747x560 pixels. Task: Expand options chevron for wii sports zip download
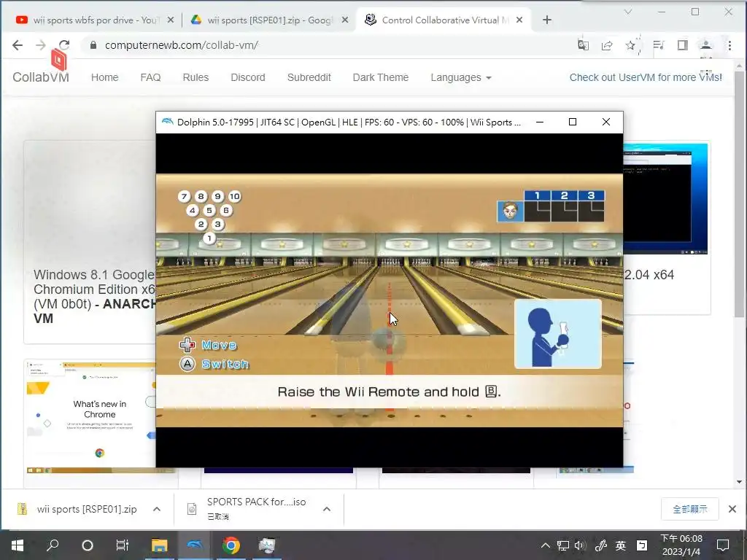coord(157,509)
